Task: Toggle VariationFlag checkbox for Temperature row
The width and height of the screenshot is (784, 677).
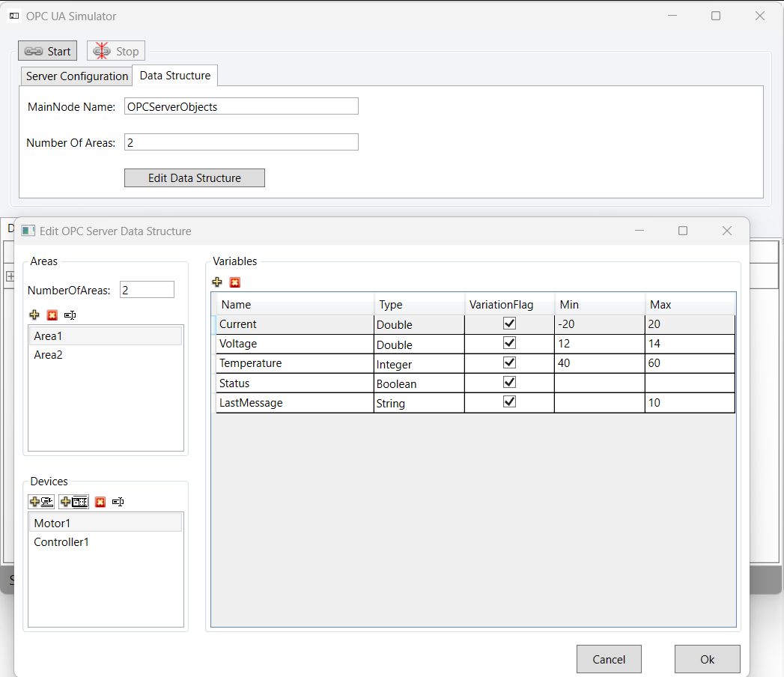Action: coord(510,362)
